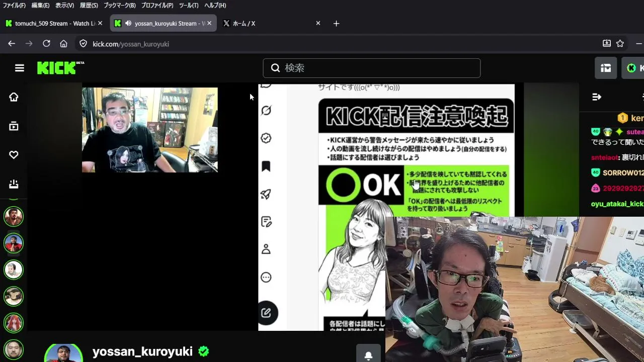The width and height of the screenshot is (644, 362).
Task: Switch to the tomuchi_509 Stream tab
Action: click(54, 23)
